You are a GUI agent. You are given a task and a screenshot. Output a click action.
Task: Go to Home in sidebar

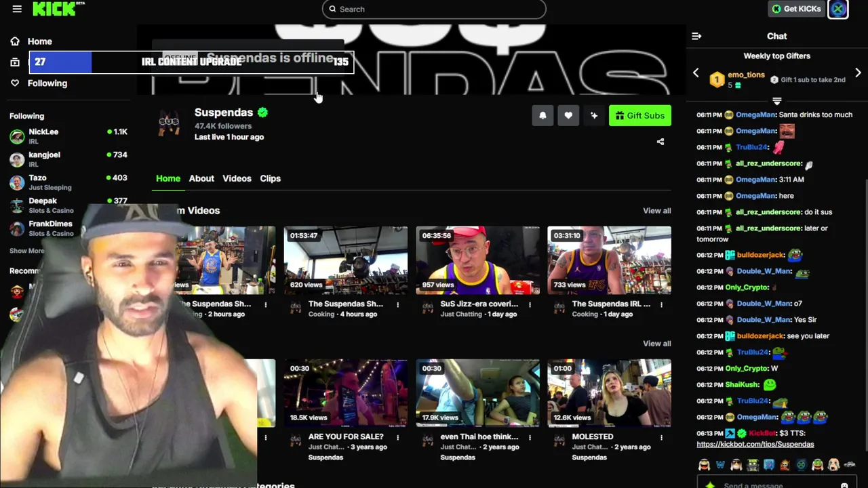click(40, 41)
